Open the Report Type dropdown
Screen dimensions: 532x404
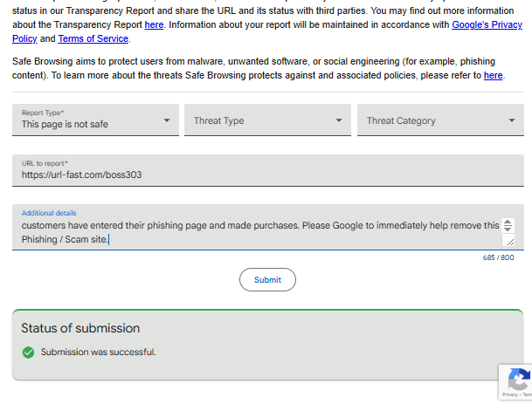95,120
